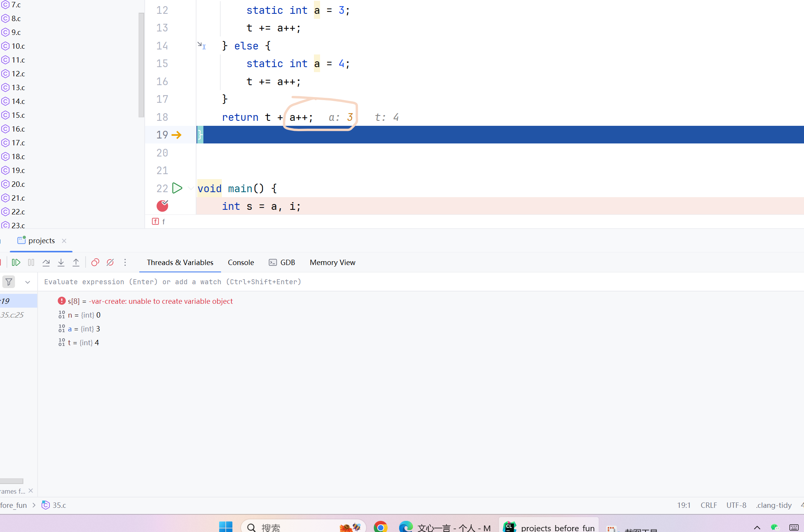Screen dimensions: 804x532
Task: Switch to the Edge browser window
Action: point(445,527)
